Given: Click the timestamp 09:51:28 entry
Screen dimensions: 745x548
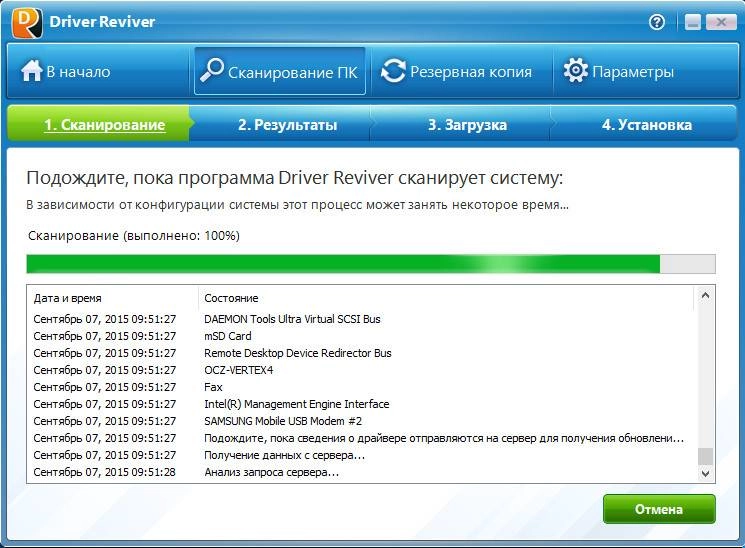Looking at the screenshot, I should pyautogui.click(x=105, y=472).
